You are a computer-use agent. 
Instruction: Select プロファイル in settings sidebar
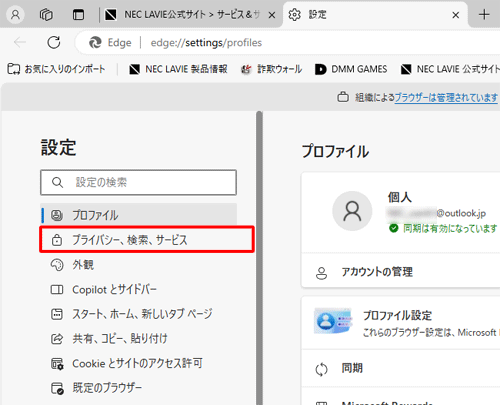pyautogui.click(x=138, y=215)
